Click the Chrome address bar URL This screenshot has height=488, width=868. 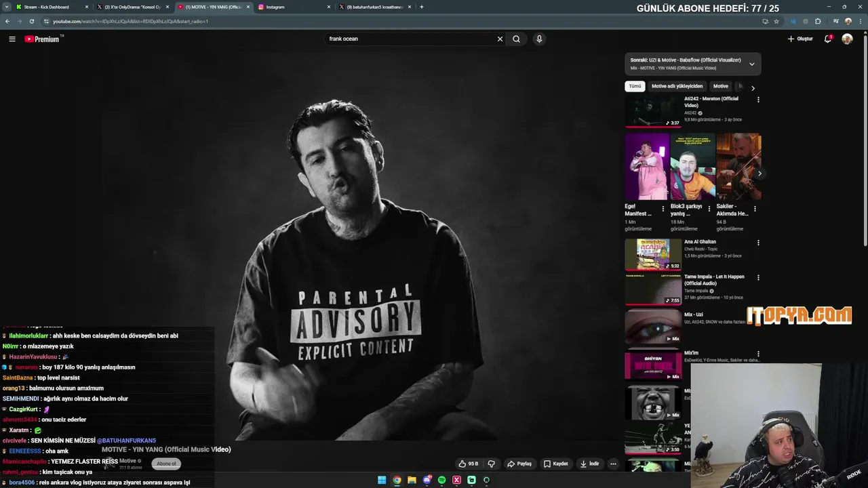(x=130, y=21)
